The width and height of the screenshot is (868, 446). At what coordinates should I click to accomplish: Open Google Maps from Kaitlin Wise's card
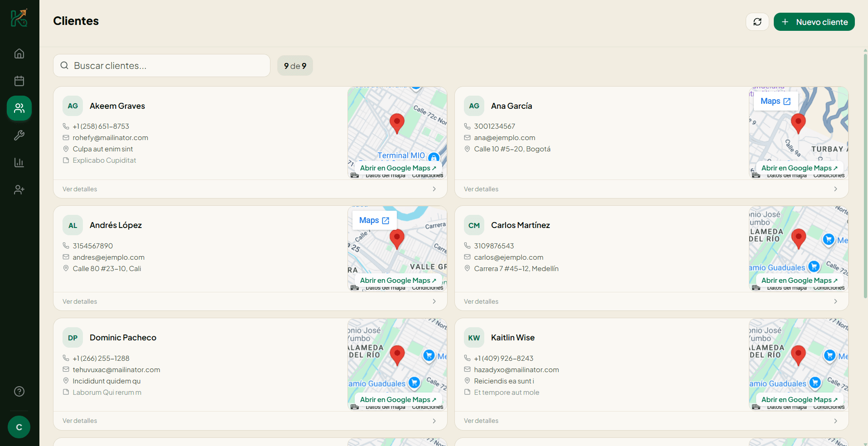pos(799,400)
